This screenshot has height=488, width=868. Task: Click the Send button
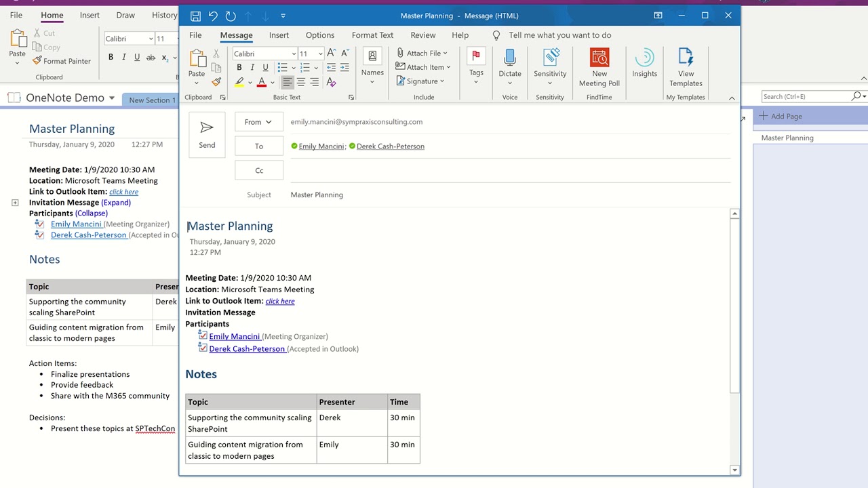pyautogui.click(x=207, y=135)
